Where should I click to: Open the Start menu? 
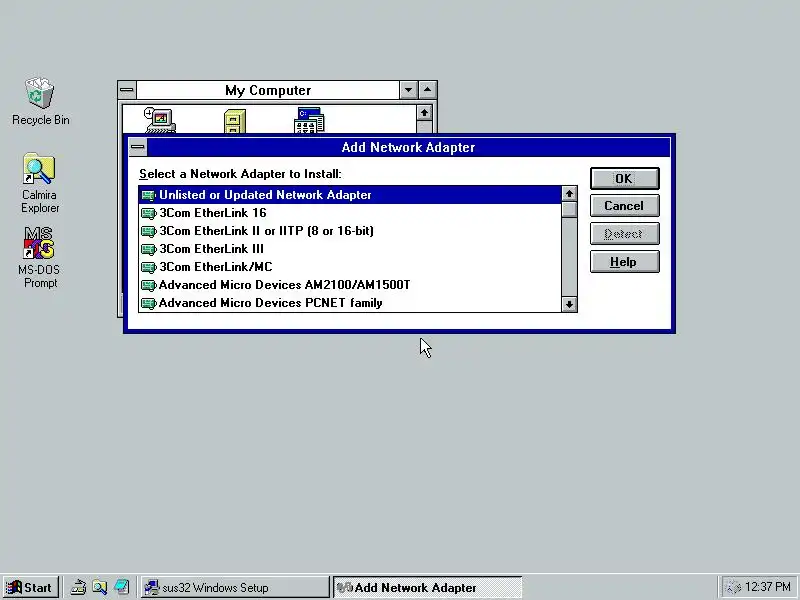[x=30, y=587]
